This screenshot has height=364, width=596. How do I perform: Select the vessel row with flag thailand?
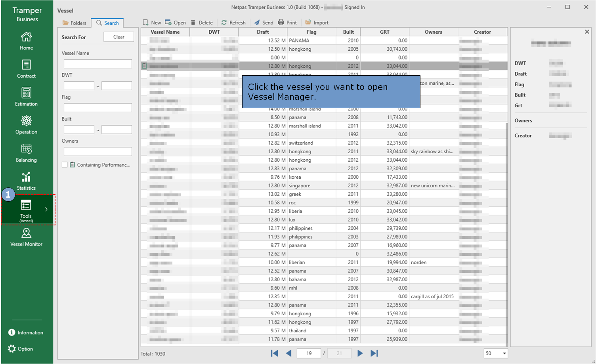pos(324,330)
